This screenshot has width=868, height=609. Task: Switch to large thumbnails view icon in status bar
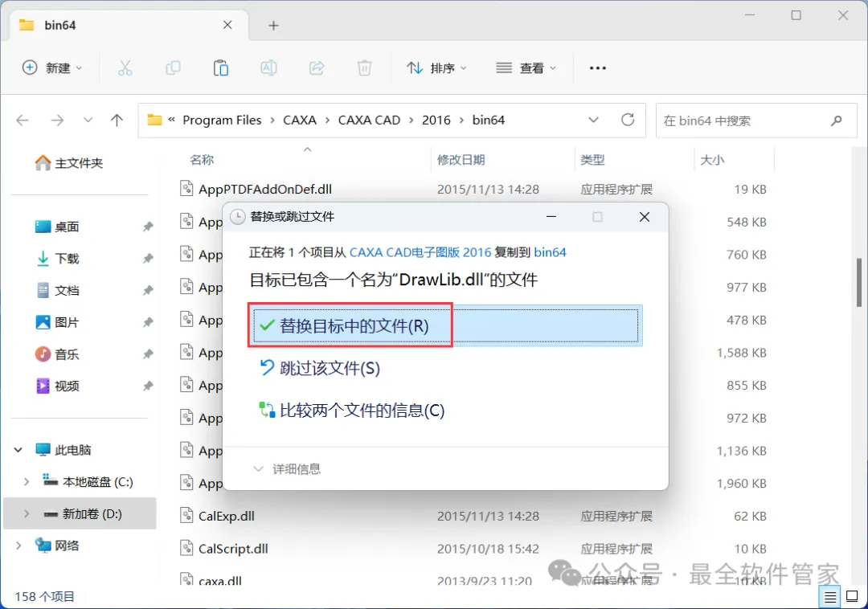[853, 596]
